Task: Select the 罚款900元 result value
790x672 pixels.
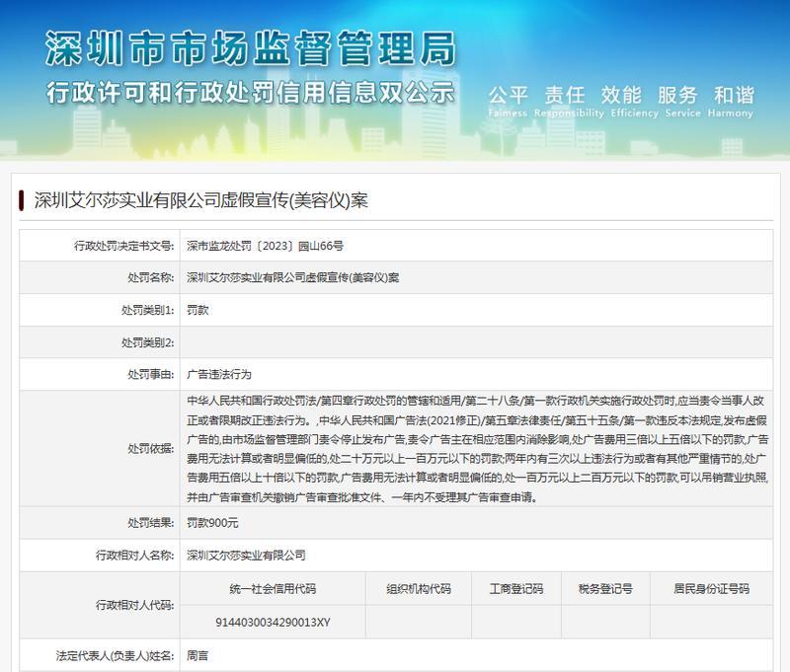Action: pyautogui.click(x=212, y=523)
